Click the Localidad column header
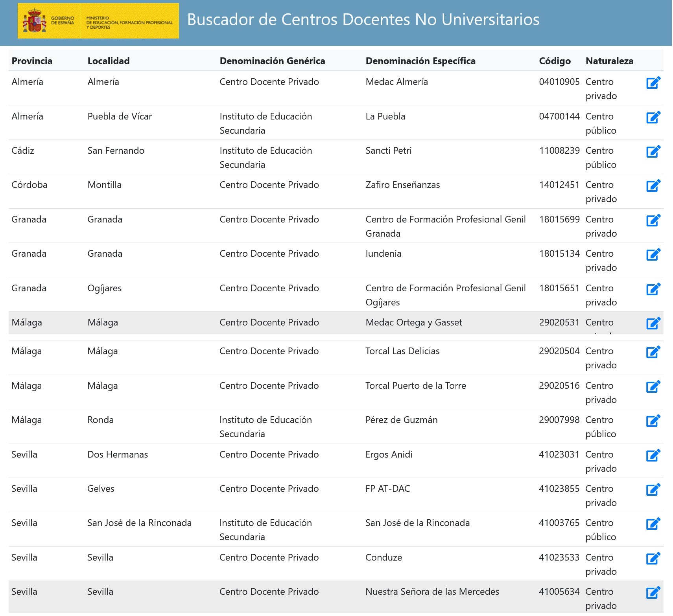 (109, 61)
